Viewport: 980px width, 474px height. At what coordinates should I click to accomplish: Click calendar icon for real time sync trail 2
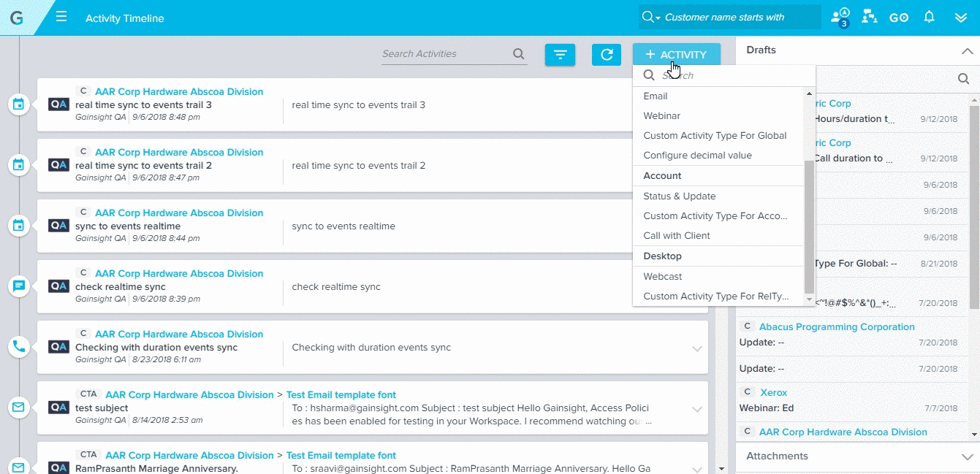pyautogui.click(x=19, y=165)
